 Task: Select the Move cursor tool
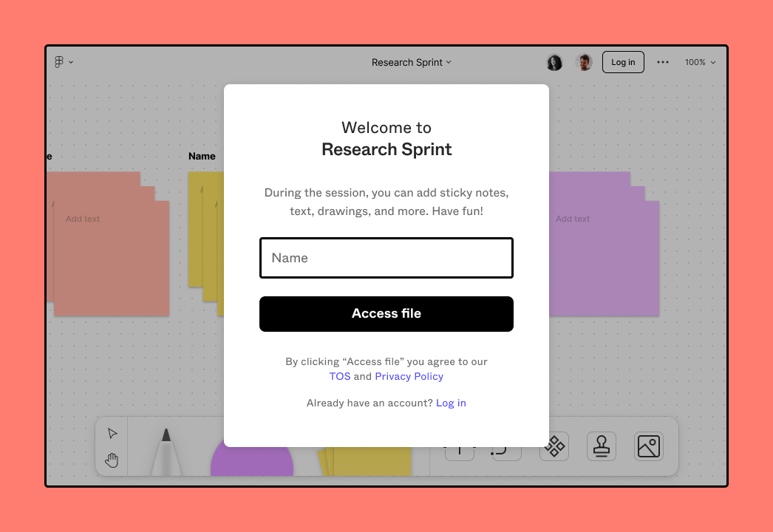112,433
